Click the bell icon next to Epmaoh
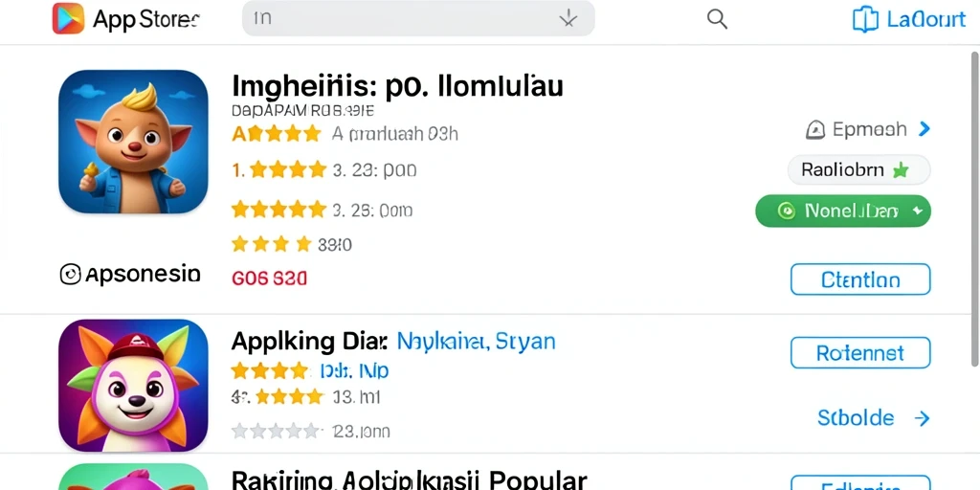The width and height of the screenshot is (980, 490). coord(815,130)
